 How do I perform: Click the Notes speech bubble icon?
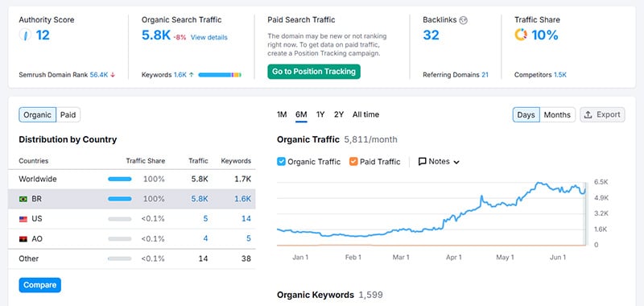tap(422, 161)
